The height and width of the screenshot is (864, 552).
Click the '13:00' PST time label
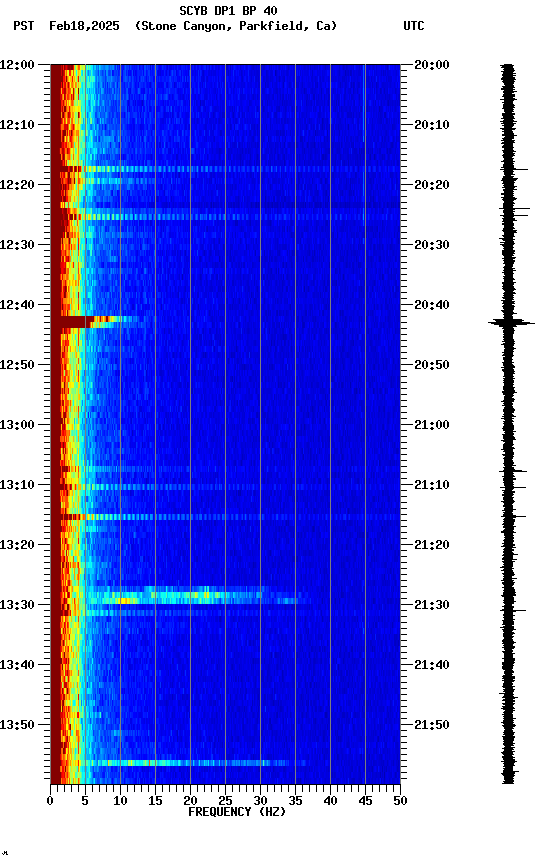pos(17,425)
